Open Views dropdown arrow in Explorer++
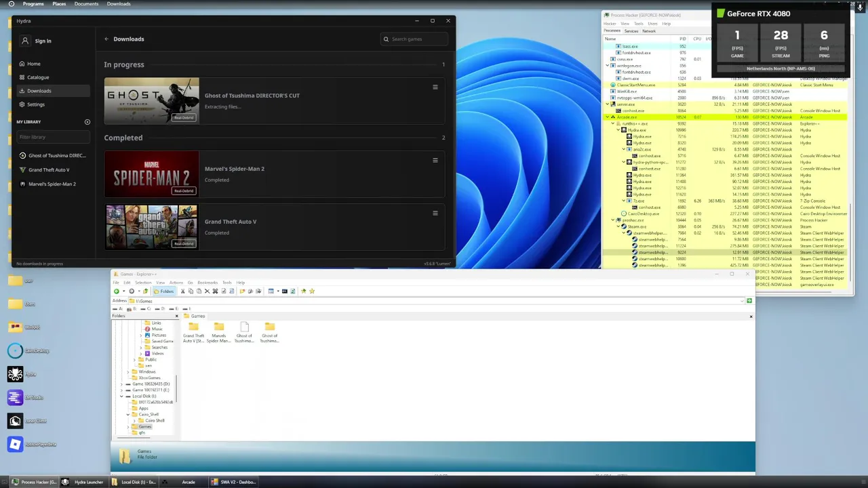This screenshot has width=868, height=488. [x=278, y=291]
